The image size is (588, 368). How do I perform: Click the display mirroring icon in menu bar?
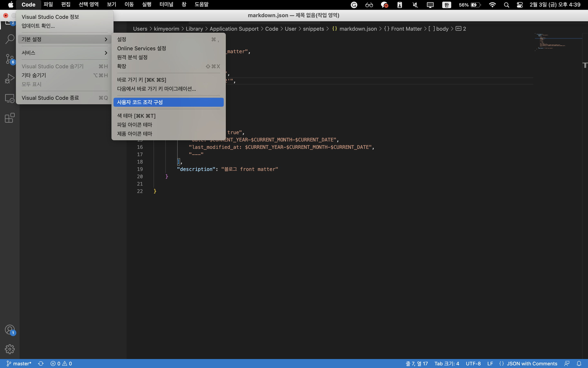(x=430, y=5)
